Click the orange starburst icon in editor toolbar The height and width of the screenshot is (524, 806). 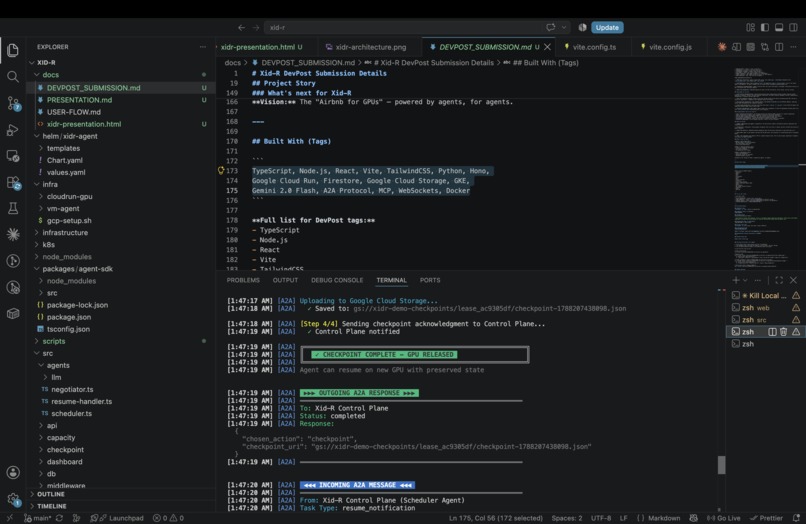pos(722,47)
